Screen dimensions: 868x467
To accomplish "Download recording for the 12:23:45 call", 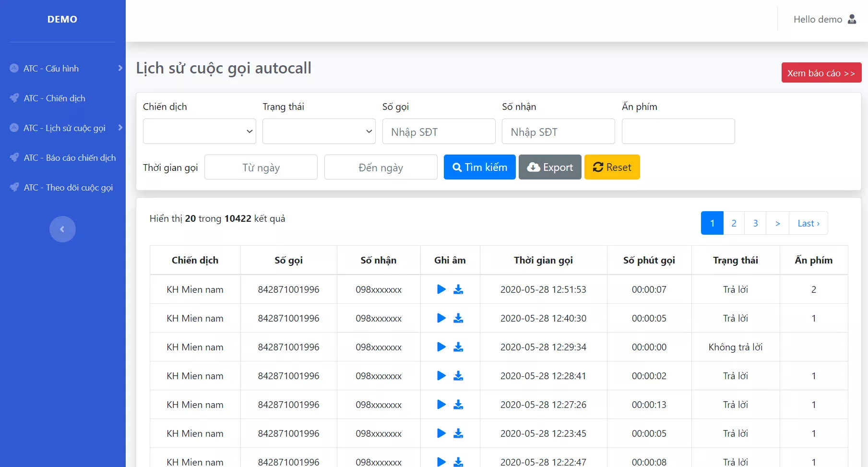I will [x=458, y=433].
